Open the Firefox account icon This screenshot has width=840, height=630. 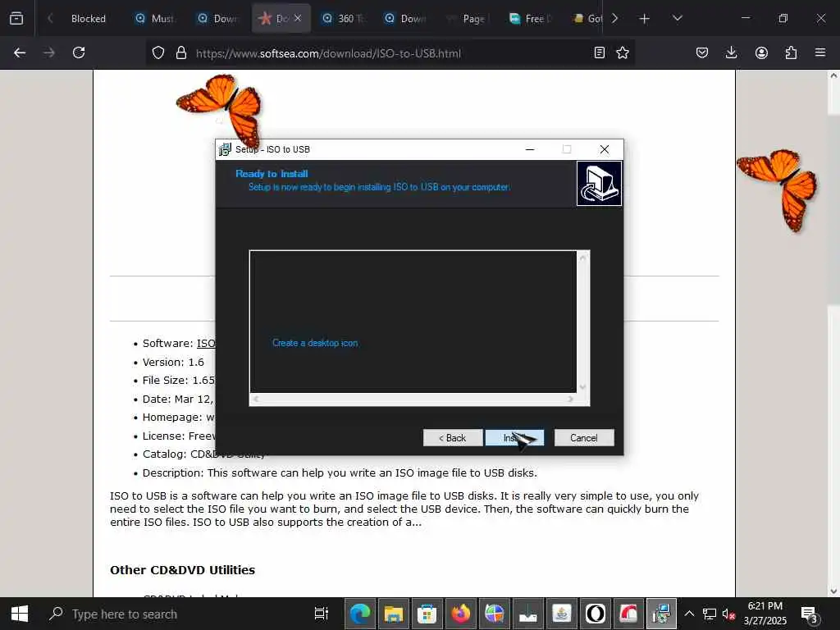tap(761, 52)
